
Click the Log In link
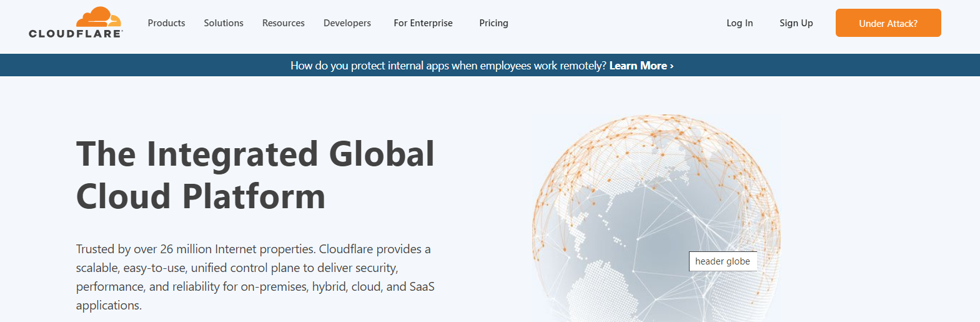coord(740,23)
